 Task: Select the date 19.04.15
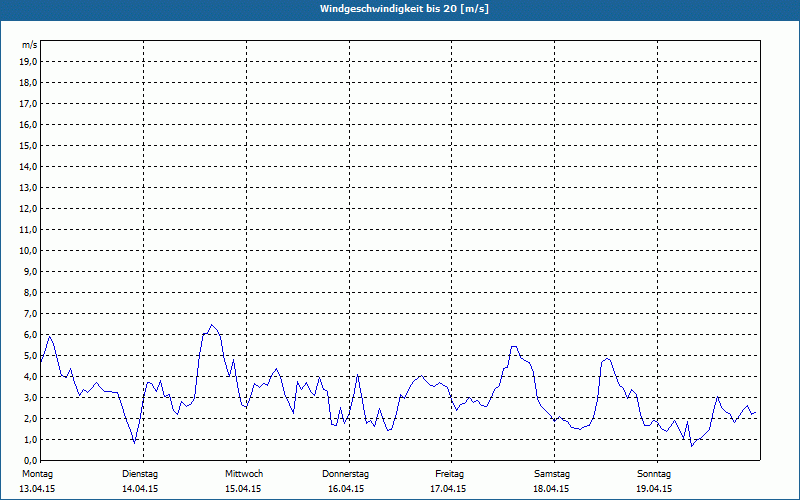pyautogui.click(x=654, y=489)
